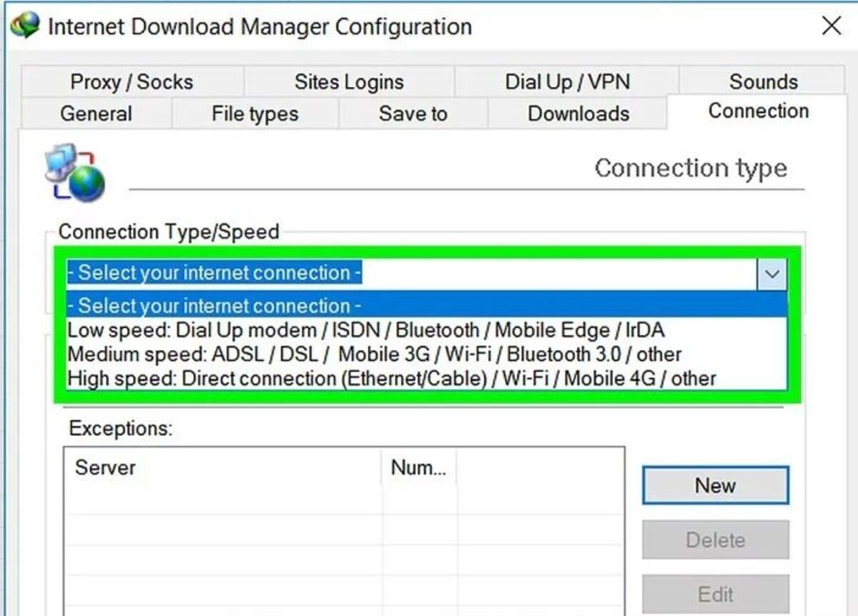Collapse the connection type dropdown arrow
The width and height of the screenshot is (858, 616).
[771, 274]
